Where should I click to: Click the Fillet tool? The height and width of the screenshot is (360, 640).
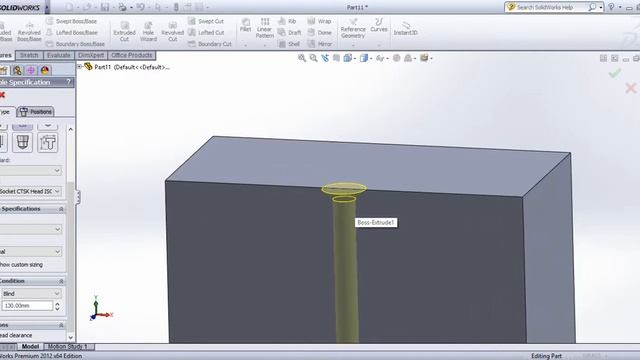(x=245, y=25)
